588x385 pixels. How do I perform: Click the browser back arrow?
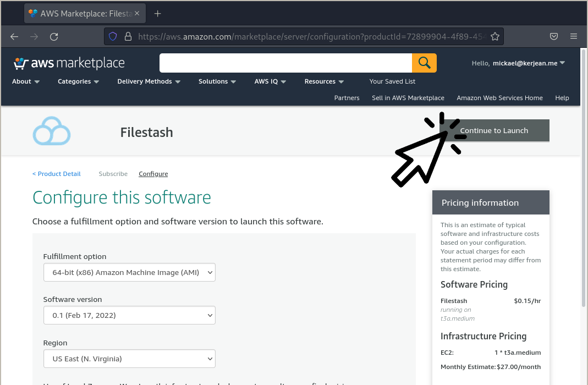(14, 36)
